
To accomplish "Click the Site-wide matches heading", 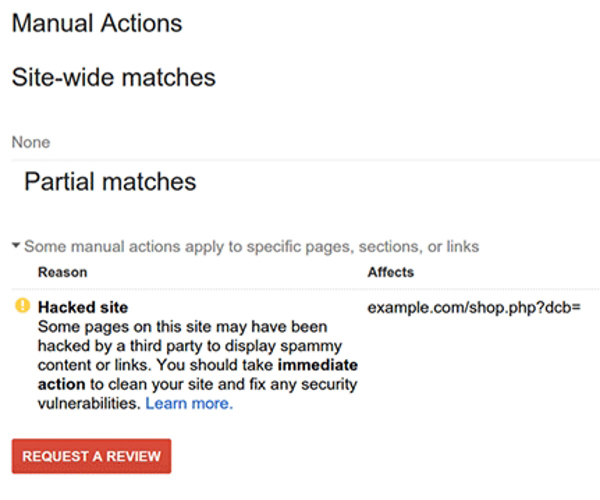I will tap(114, 77).
